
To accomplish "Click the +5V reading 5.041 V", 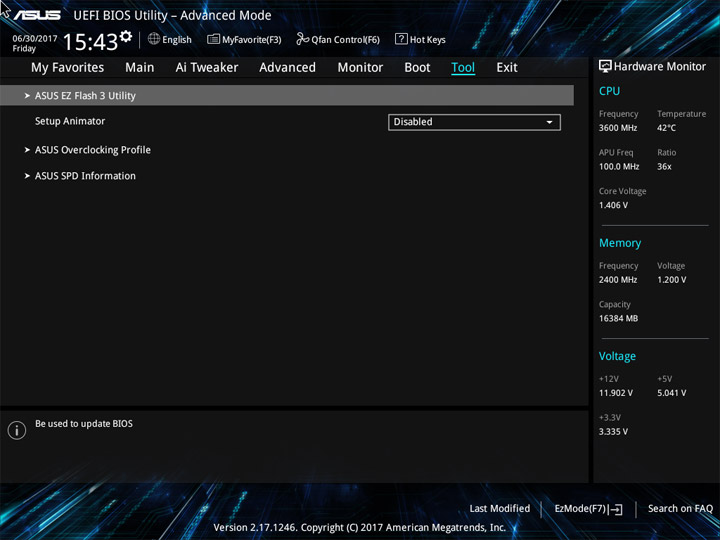I will [x=671, y=393].
